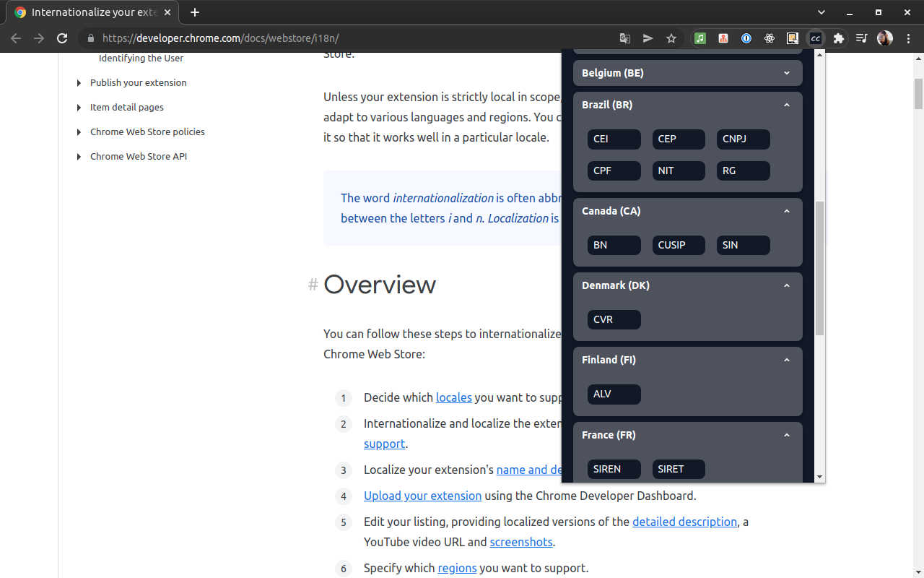Choose the SIREN button under France

[x=614, y=469]
